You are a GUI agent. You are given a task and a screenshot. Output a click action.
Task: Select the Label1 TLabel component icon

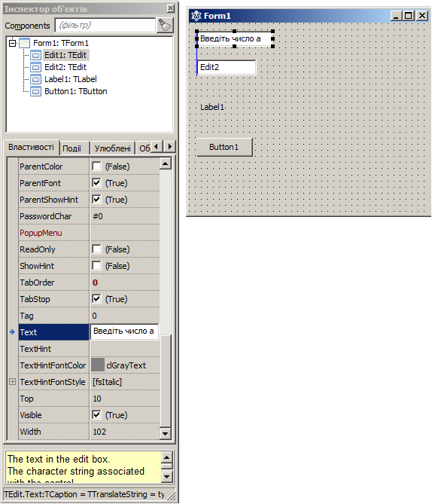click(x=35, y=79)
